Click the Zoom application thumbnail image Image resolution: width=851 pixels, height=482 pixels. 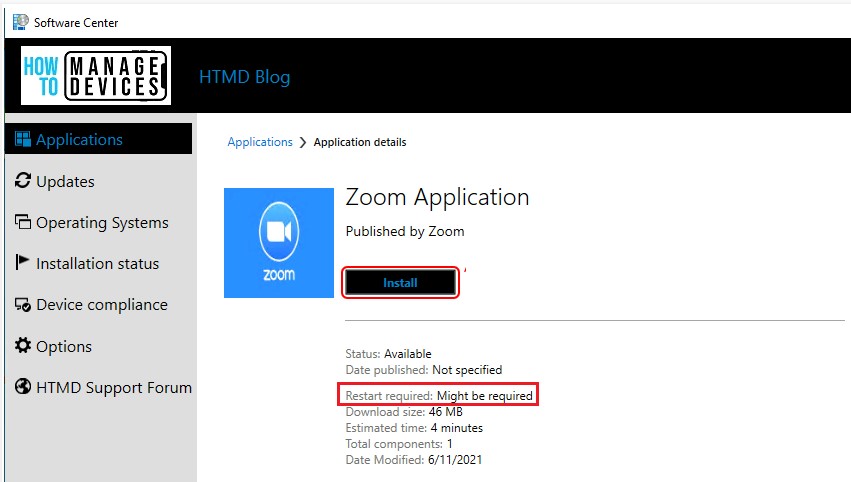tap(279, 243)
